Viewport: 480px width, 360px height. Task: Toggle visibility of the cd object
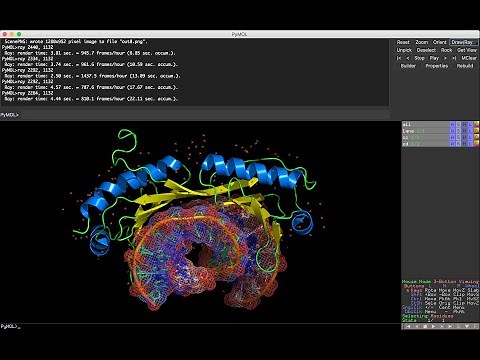425,144
